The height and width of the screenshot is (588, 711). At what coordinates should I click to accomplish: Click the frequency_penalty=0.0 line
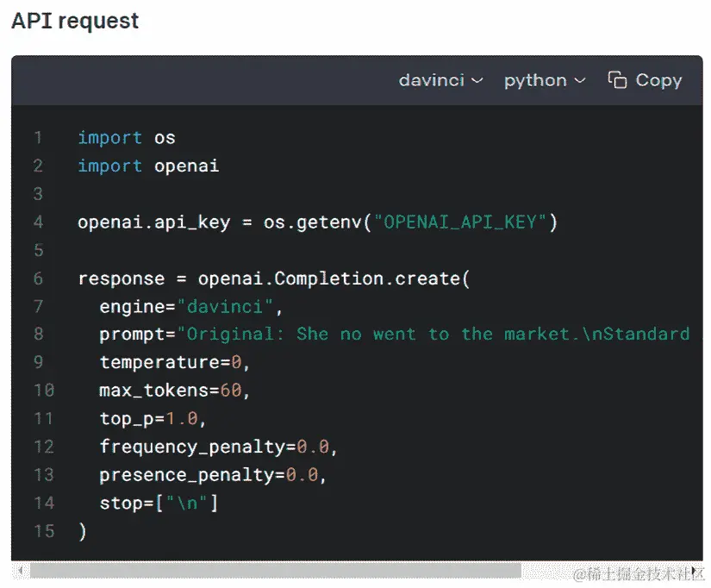pyautogui.click(x=218, y=447)
